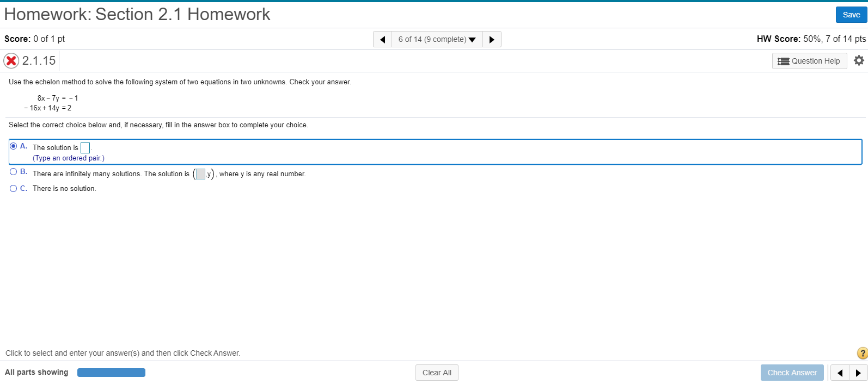The height and width of the screenshot is (384, 868).
Task: Click the equation '−16x + 14y = 2'
Action: coord(48,108)
